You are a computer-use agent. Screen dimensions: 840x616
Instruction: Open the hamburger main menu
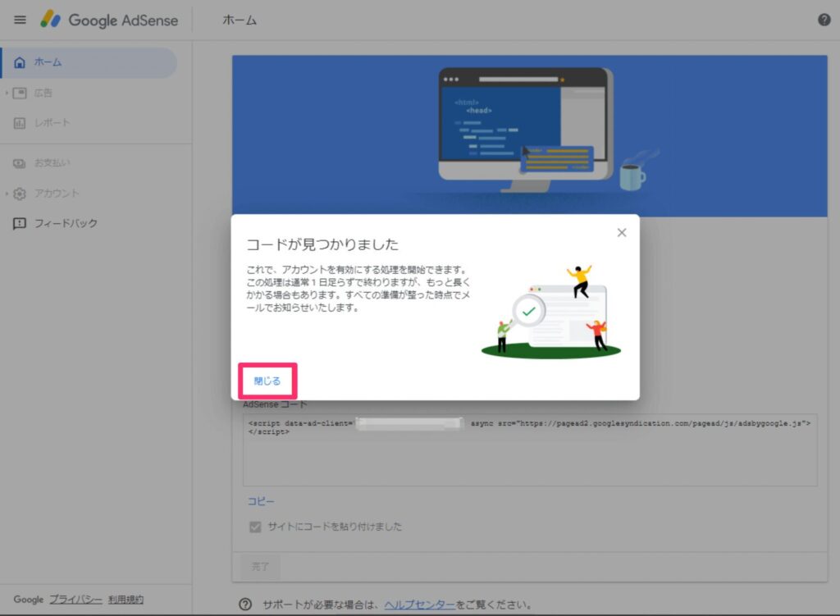tap(20, 20)
